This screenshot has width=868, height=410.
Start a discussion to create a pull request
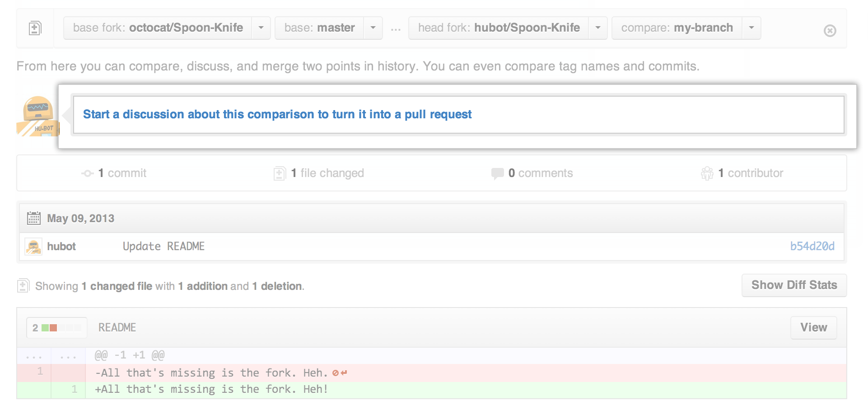(277, 114)
